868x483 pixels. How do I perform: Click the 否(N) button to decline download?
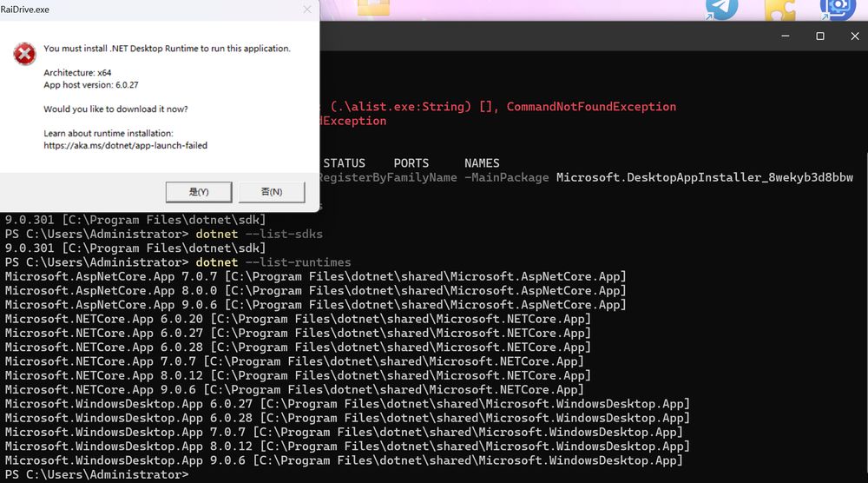[271, 192]
